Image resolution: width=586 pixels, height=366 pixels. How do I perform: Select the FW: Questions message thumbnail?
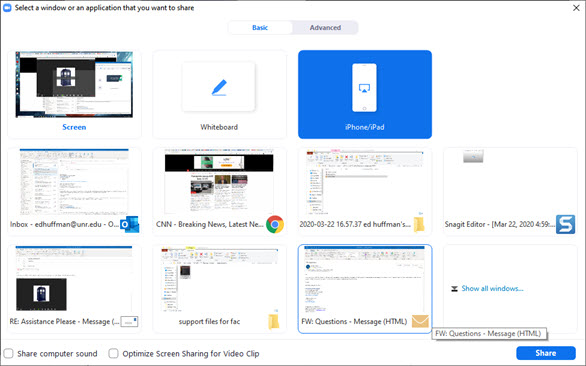[x=365, y=279]
